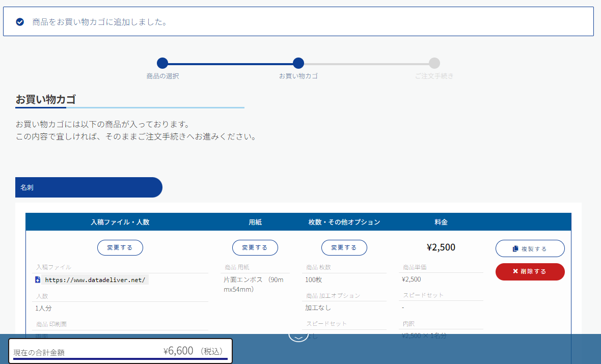601x364 pixels.
Task: Click the 現在の合計金額 label
Action: click(39, 352)
